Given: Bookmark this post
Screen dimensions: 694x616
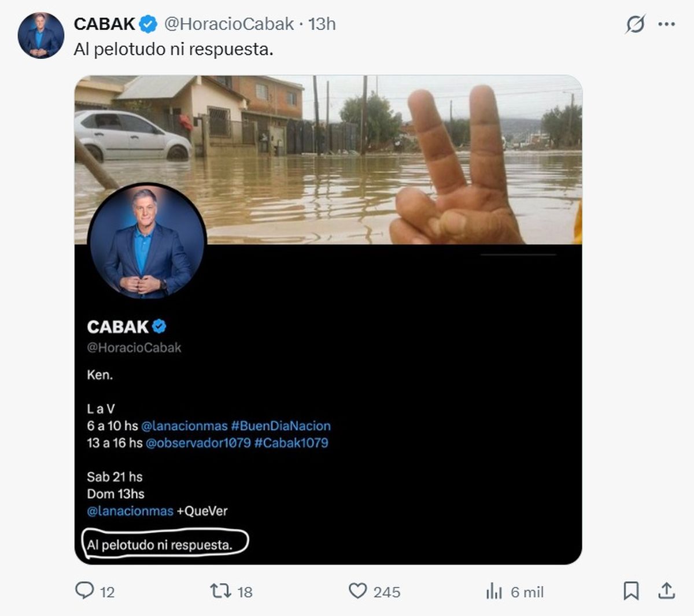Looking at the screenshot, I should (630, 591).
